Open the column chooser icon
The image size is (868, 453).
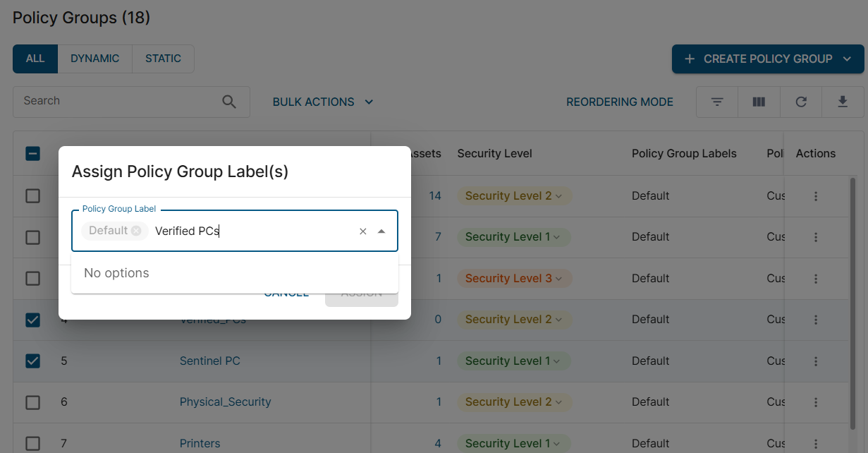(759, 102)
